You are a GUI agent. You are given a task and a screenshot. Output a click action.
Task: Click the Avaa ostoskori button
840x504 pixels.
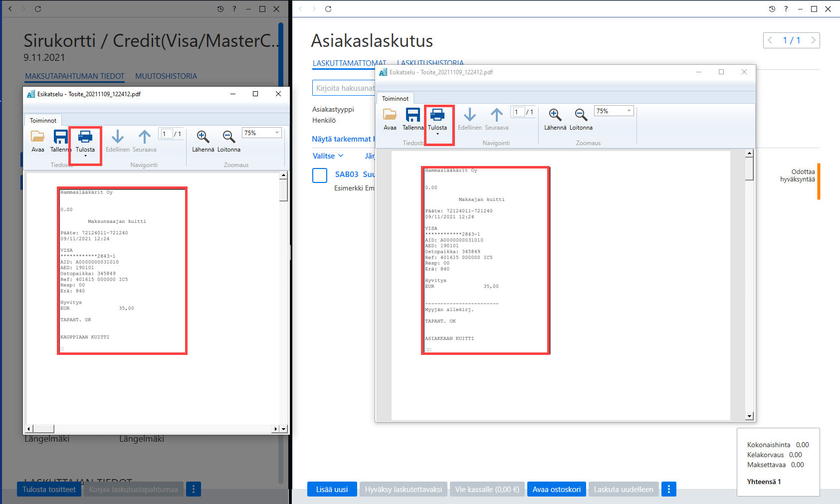(557, 490)
